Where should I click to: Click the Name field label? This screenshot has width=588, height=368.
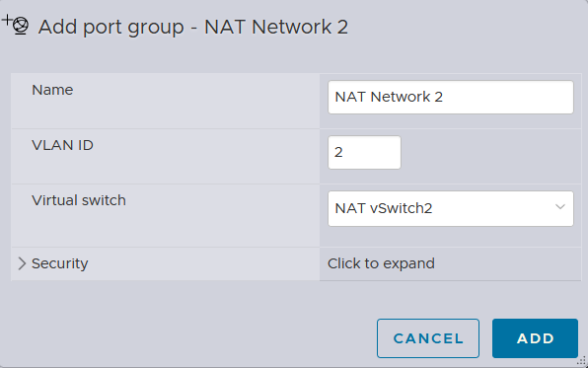pos(52,90)
